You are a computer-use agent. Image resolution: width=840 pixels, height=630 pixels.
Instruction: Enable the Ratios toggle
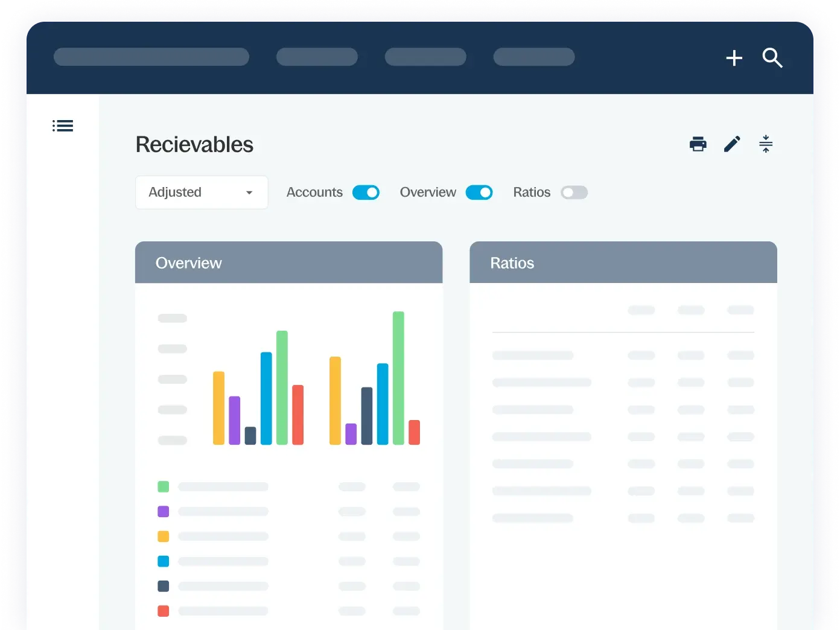[574, 192]
